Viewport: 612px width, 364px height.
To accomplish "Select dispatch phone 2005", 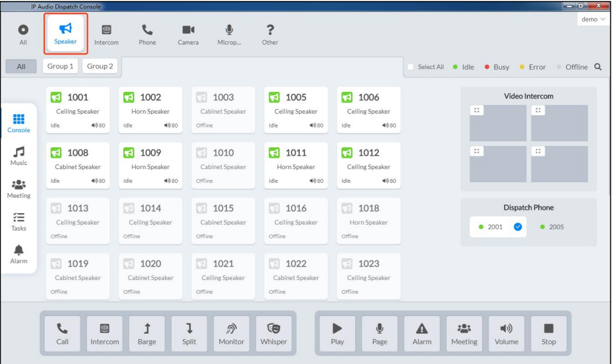I will tap(552, 226).
